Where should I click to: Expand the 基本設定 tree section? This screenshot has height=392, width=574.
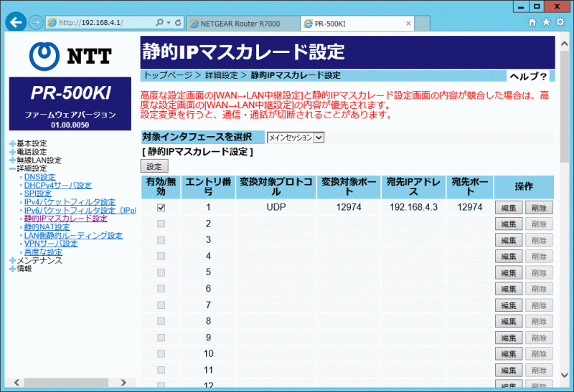point(12,143)
